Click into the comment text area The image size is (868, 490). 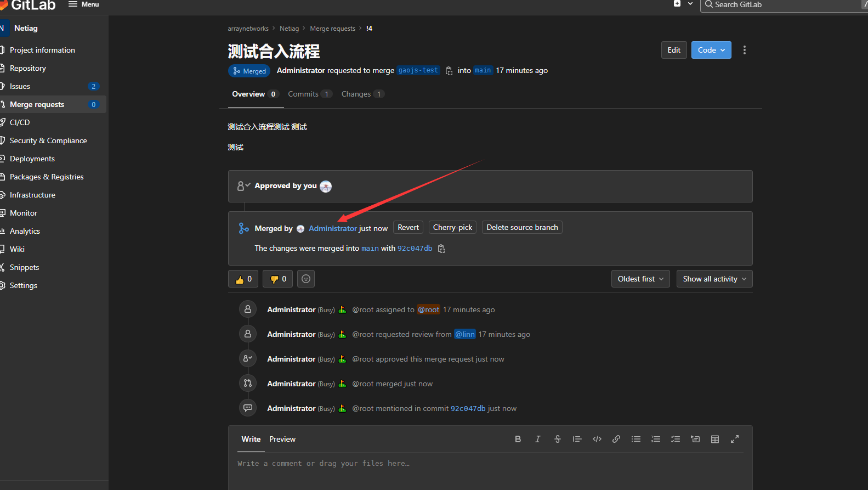[x=490, y=471]
